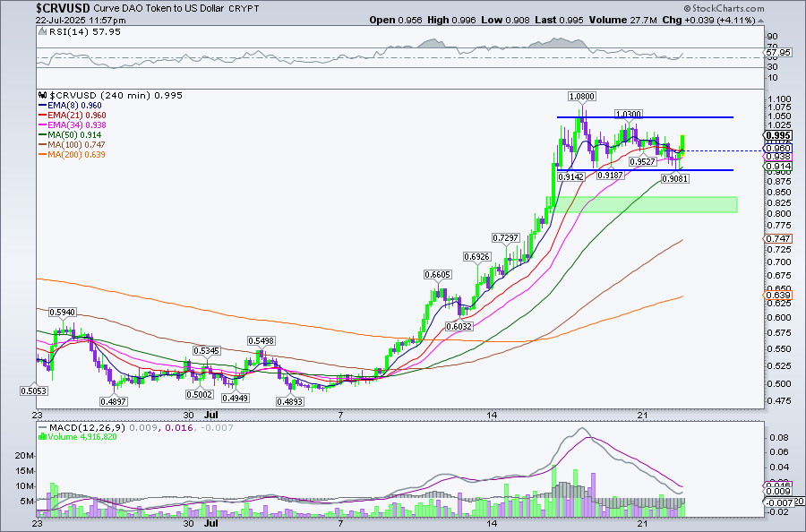This screenshot has height=532, width=806.
Task: Click the up triangle beside the change percentage
Action: [x=760, y=21]
